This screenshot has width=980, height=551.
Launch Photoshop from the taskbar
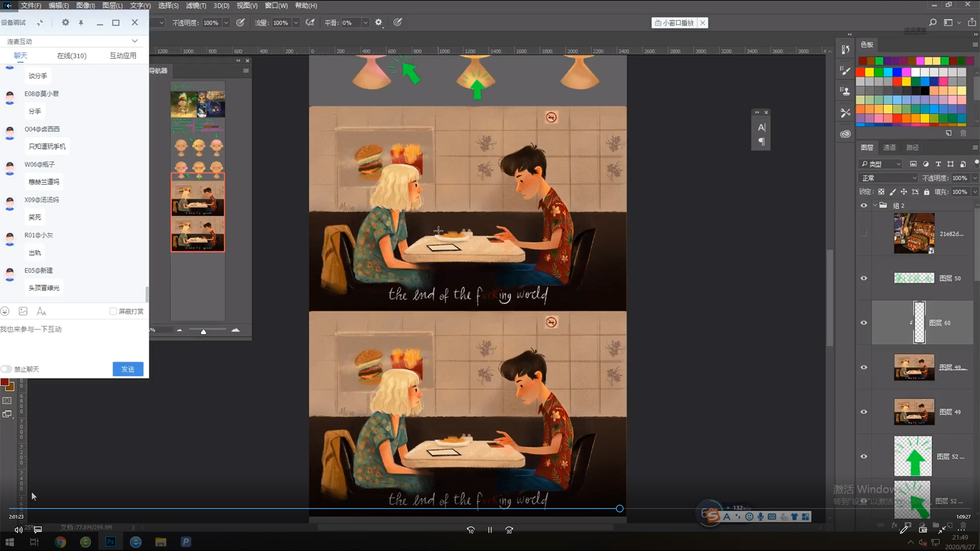click(110, 542)
